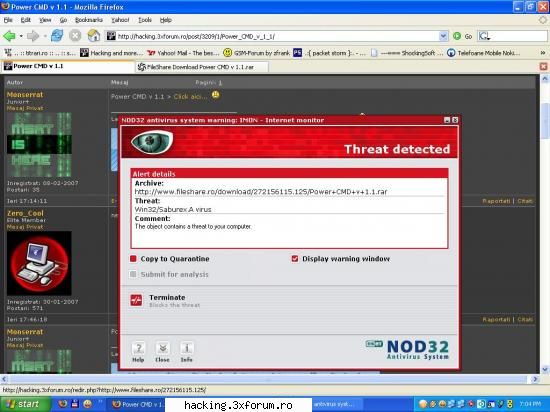Screen dimensions: 550x412
Task: Close the current tab with the red X
Action: point(543,66)
